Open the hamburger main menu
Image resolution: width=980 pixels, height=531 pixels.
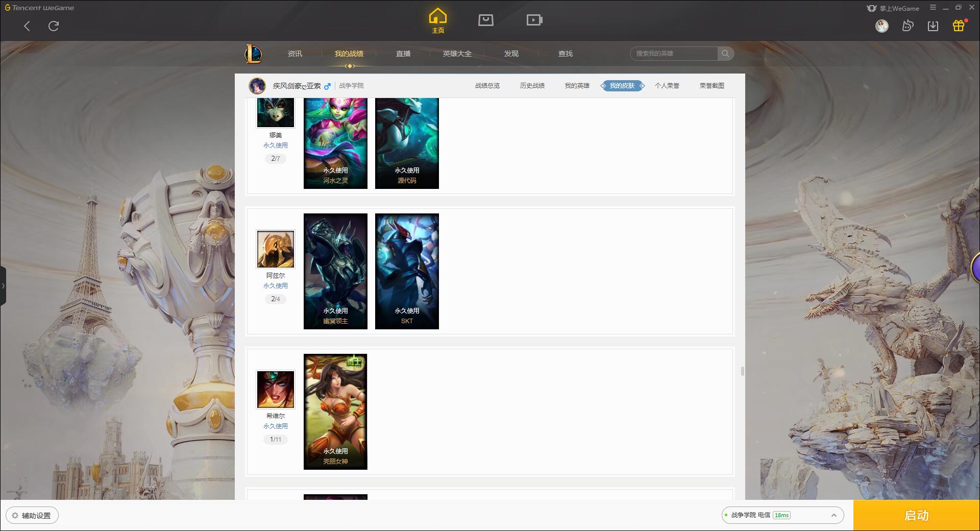click(933, 8)
